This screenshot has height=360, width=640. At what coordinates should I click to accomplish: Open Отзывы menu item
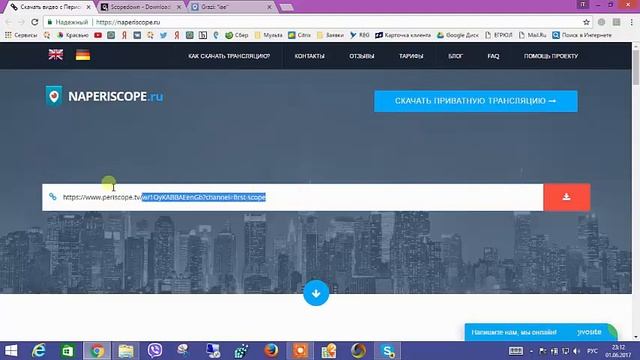tap(362, 56)
